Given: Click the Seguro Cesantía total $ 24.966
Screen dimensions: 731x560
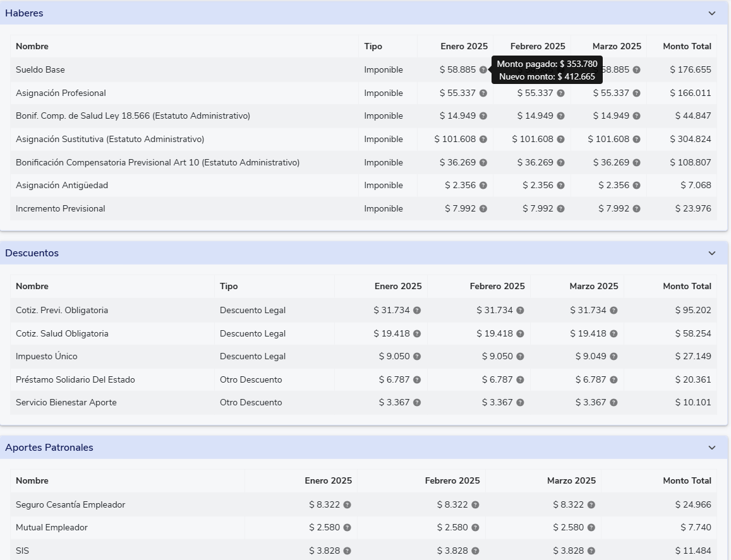Looking at the screenshot, I should pyautogui.click(x=693, y=504).
